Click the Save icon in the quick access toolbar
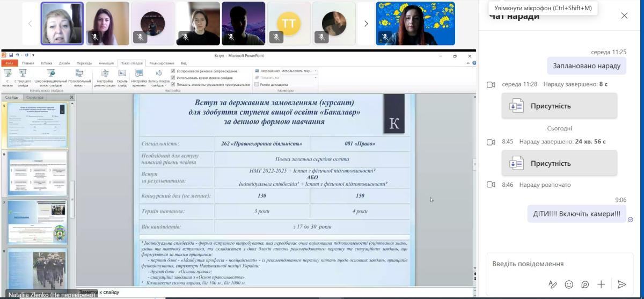 [x=11, y=55]
